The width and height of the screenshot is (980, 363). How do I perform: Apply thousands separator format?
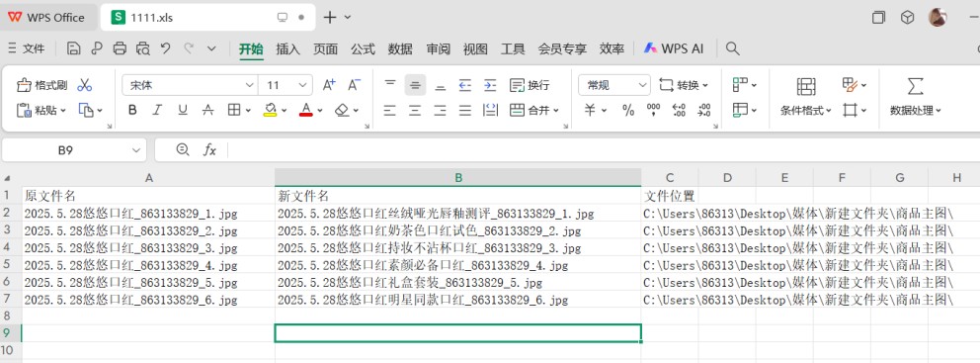(654, 110)
